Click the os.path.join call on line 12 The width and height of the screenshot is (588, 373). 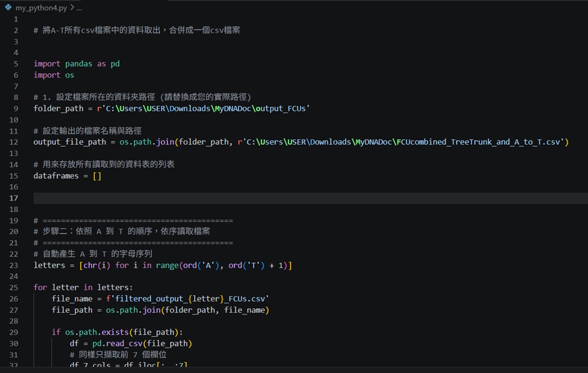tap(147, 143)
